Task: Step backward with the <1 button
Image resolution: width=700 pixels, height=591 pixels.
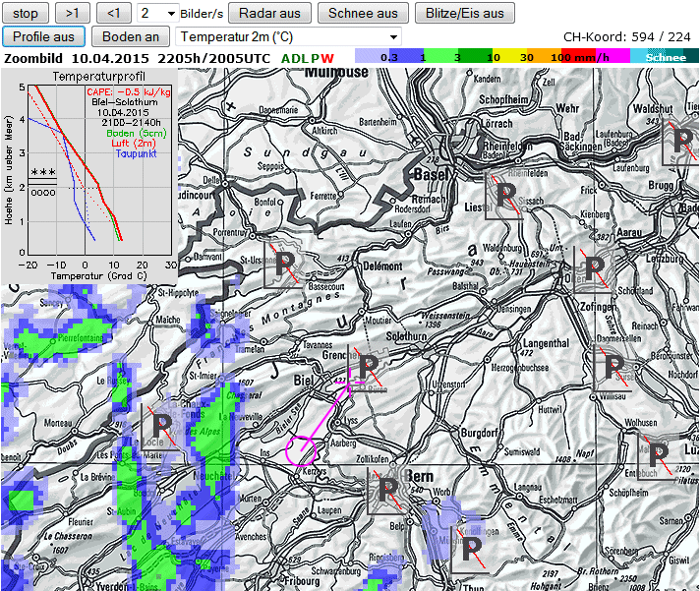Action: tap(113, 13)
